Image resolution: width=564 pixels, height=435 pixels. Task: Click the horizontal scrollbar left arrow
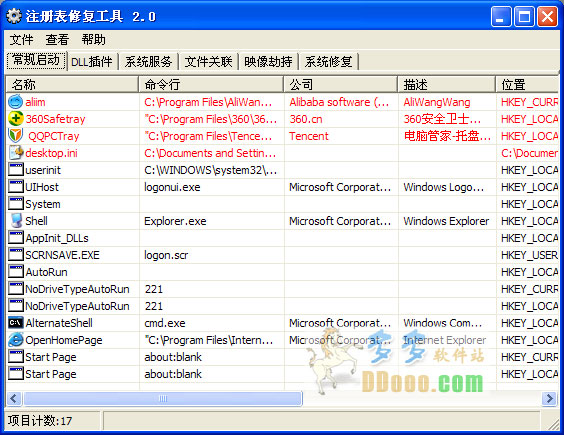[x=14, y=398]
